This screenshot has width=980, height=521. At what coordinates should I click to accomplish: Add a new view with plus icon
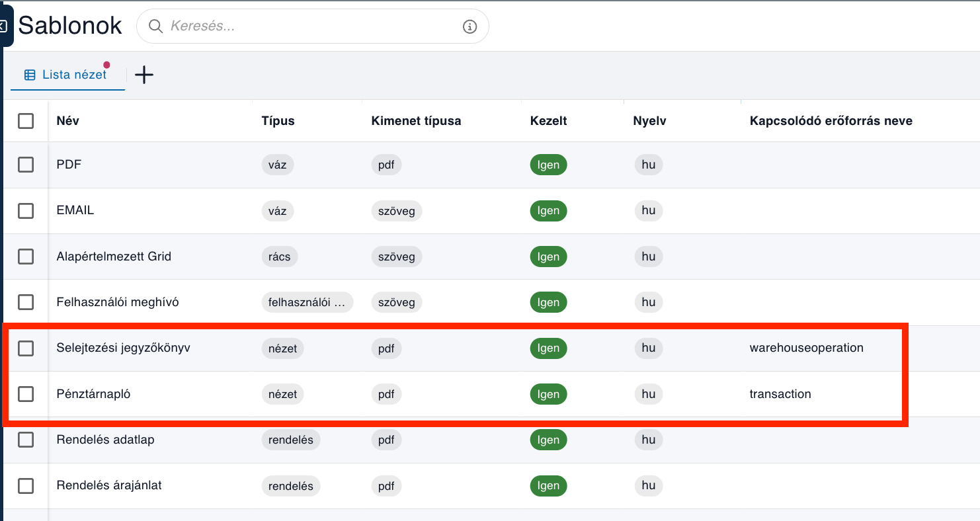143,75
